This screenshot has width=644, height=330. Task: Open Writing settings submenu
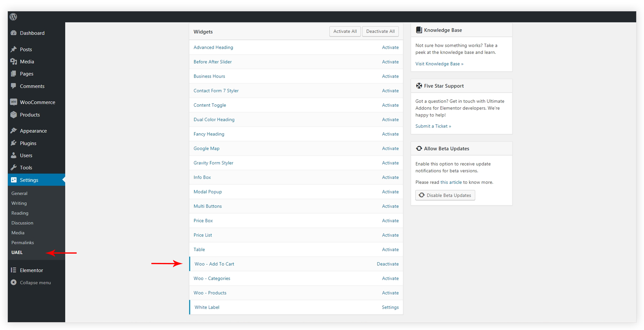pyautogui.click(x=19, y=203)
